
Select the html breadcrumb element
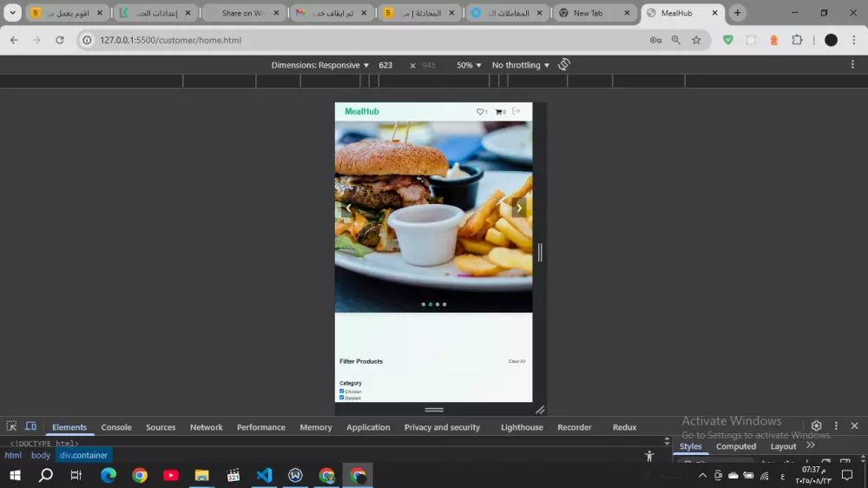point(13,455)
